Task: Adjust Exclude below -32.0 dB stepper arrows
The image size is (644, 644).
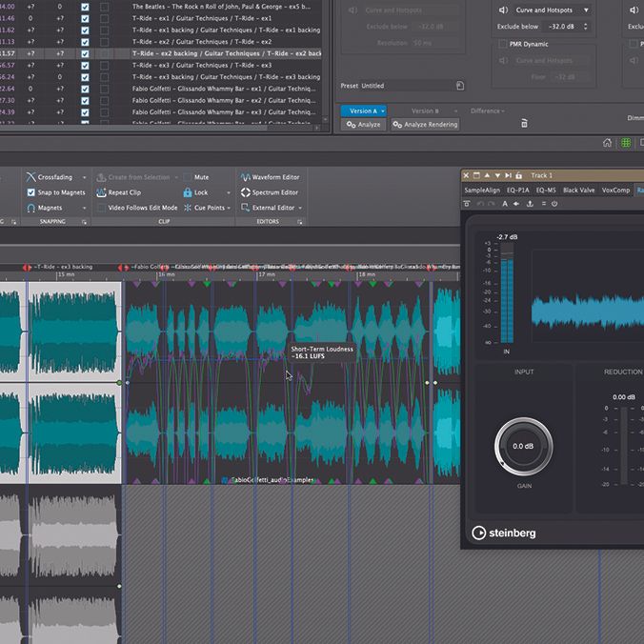Action: [585, 27]
